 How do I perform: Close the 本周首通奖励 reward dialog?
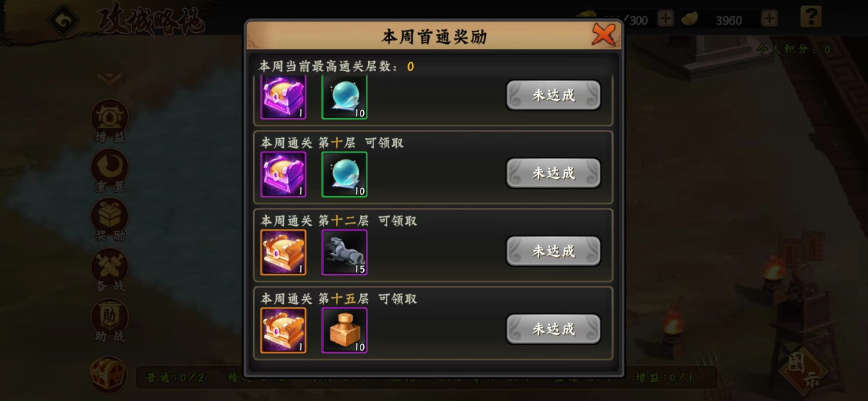(603, 34)
